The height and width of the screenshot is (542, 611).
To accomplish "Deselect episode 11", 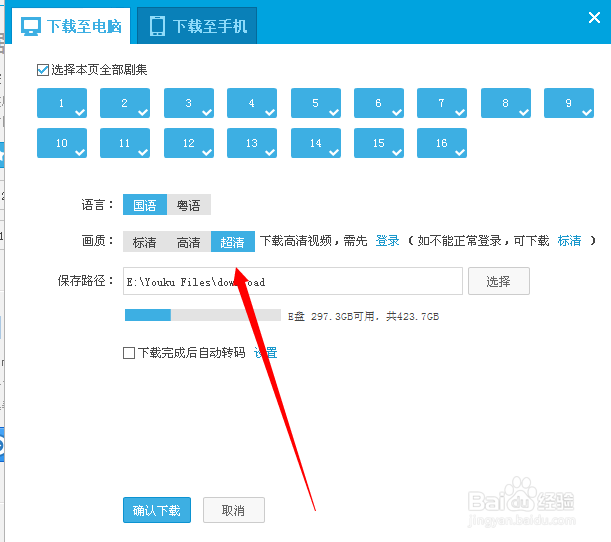I will (125, 143).
